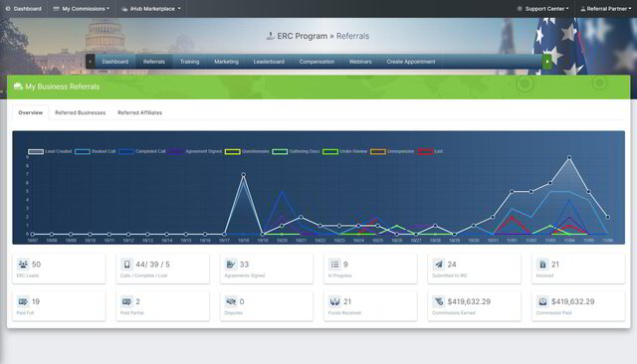Click the 0 Disputes value

tap(242, 301)
